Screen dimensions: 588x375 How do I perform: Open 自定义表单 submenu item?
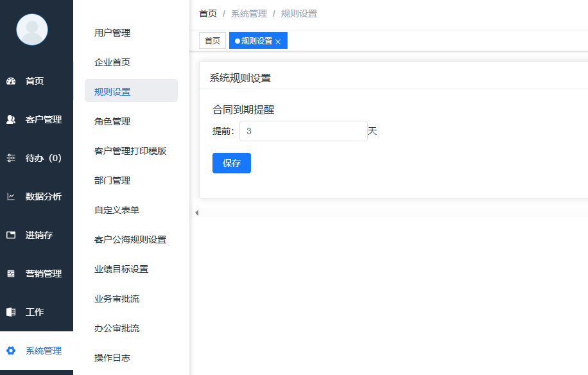pos(131,210)
